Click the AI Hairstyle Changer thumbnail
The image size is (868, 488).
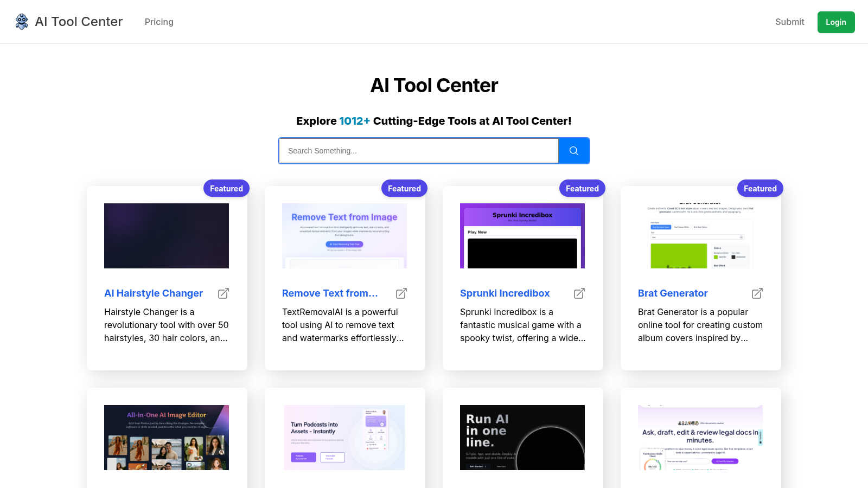click(167, 236)
